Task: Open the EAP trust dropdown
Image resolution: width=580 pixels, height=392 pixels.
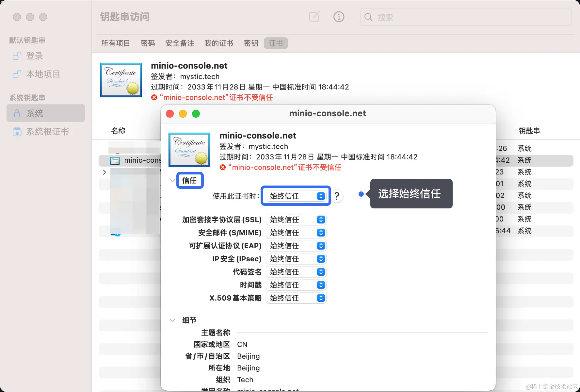Action: pyautogui.click(x=296, y=246)
